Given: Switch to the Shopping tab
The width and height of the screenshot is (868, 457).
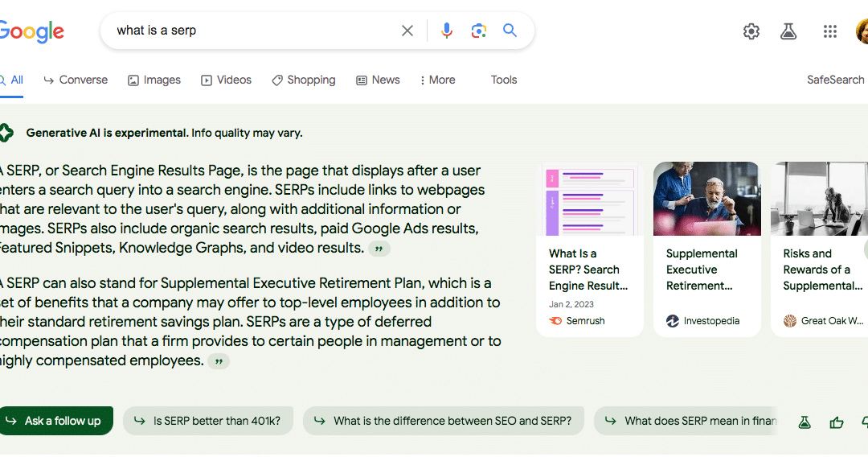Looking at the screenshot, I should click(x=303, y=80).
